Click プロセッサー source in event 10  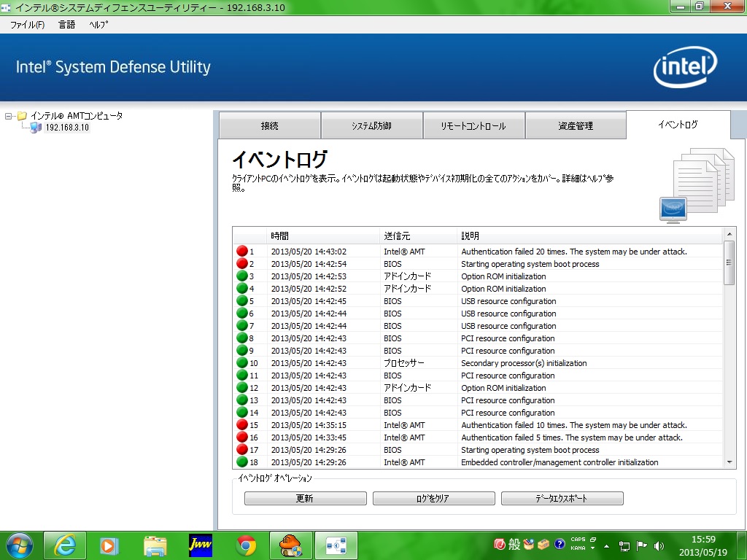pos(403,363)
